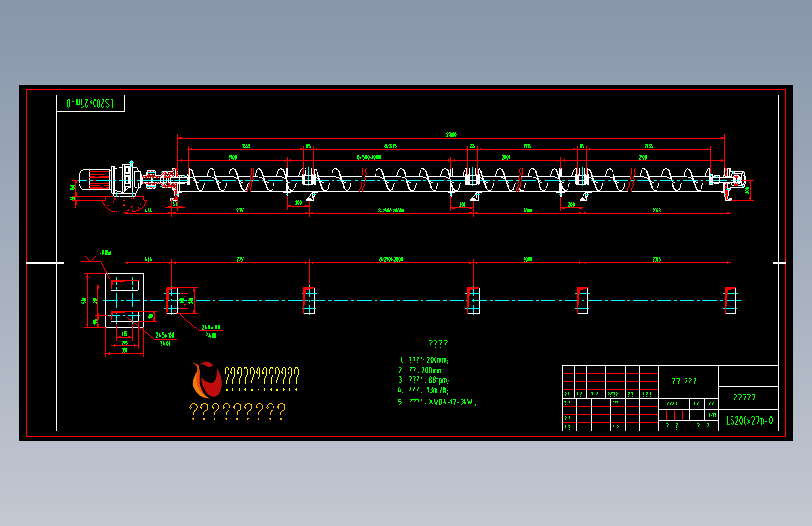
Task: Select note 3 reading 80rpm
Action: [x=423, y=380]
